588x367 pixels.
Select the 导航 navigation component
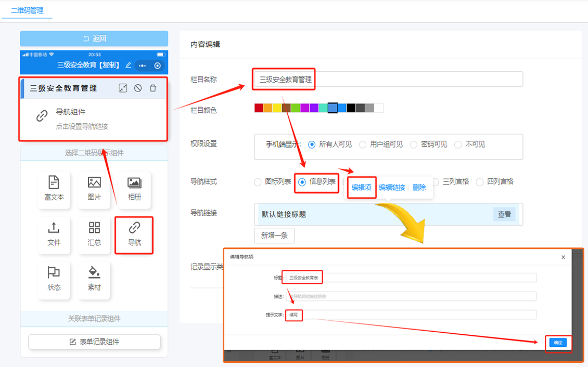pyautogui.click(x=134, y=234)
